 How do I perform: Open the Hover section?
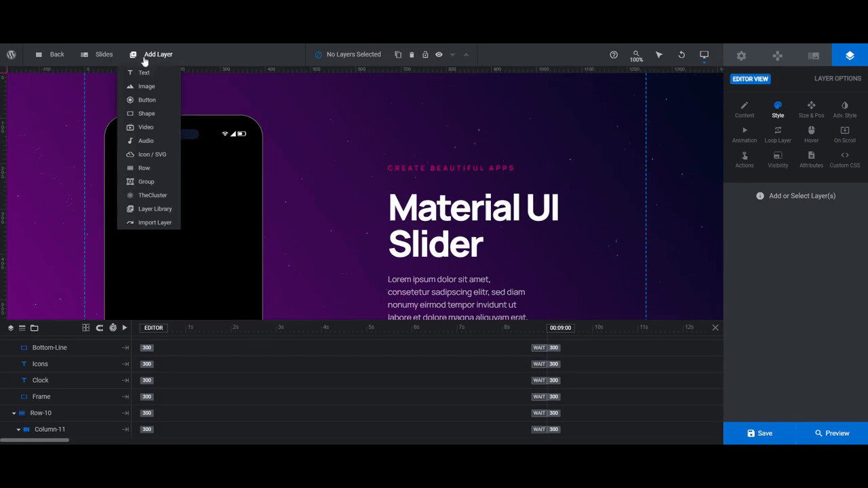pyautogui.click(x=811, y=135)
